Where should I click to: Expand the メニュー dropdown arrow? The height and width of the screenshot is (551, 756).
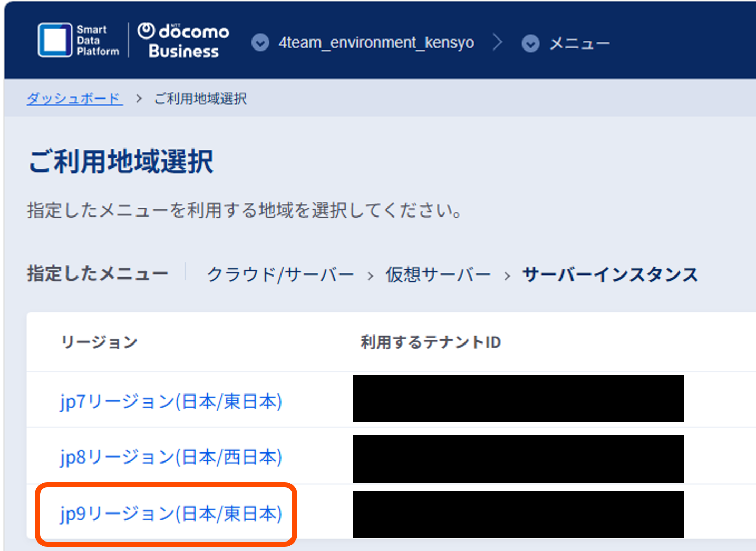coord(530,43)
